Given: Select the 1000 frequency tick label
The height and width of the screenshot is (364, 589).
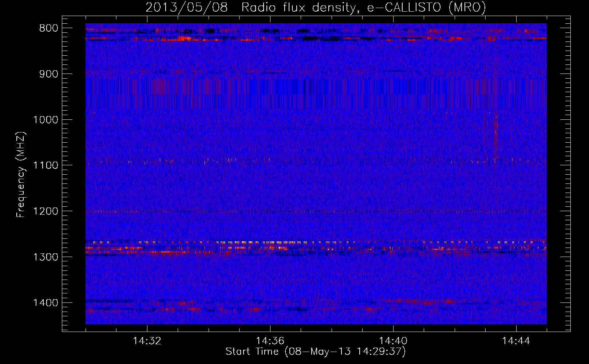Looking at the screenshot, I should (46, 120).
